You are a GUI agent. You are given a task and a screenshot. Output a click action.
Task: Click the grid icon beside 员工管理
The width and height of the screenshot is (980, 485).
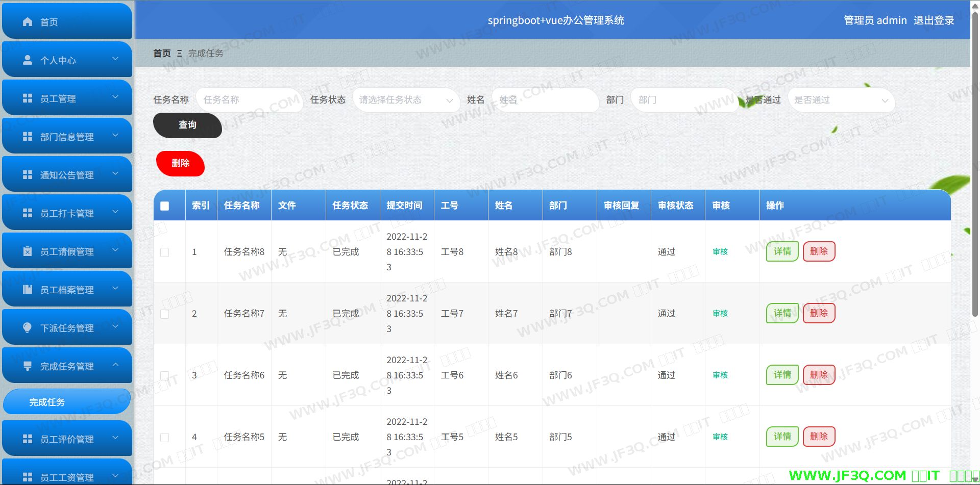(x=28, y=98)
